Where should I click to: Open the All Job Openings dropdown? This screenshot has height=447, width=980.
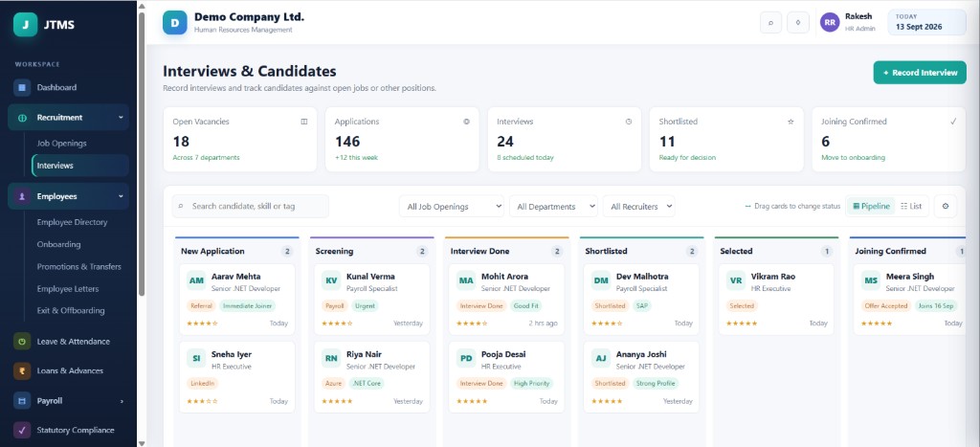(452, 207)
